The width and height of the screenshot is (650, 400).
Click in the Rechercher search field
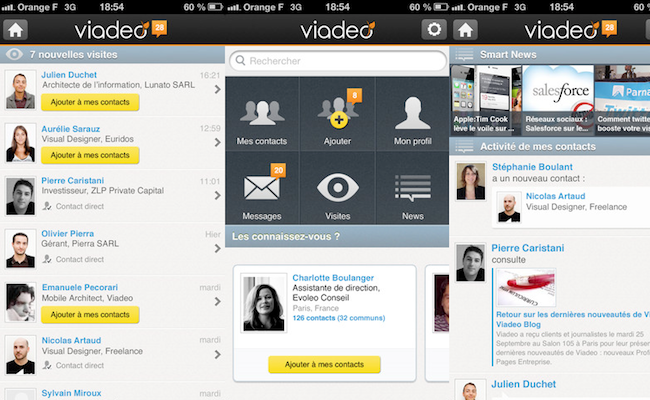point(338,61)
